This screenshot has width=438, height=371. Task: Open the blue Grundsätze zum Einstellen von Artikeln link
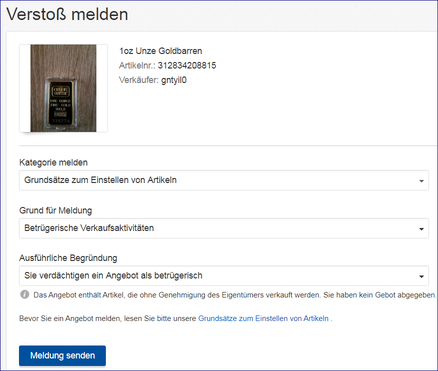(x=263, y=318)
